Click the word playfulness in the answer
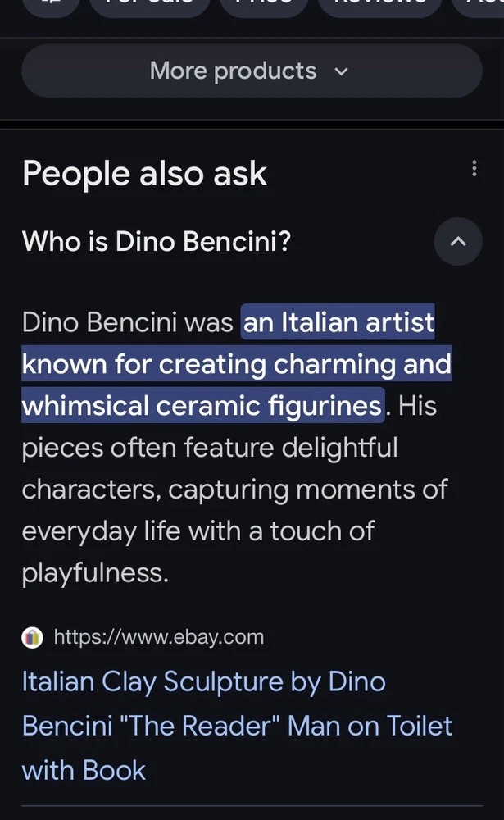 pos(95,572)
